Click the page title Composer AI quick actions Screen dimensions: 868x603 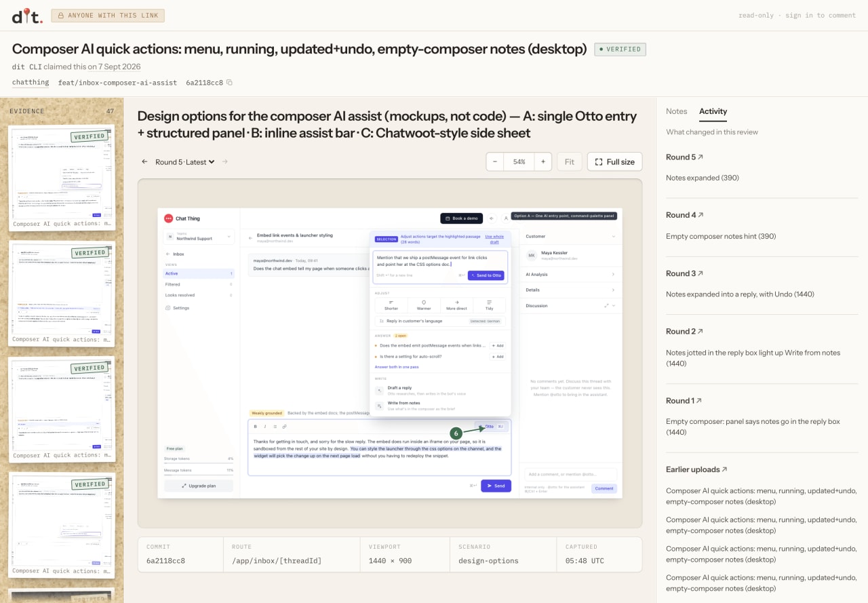click(299, 49)
